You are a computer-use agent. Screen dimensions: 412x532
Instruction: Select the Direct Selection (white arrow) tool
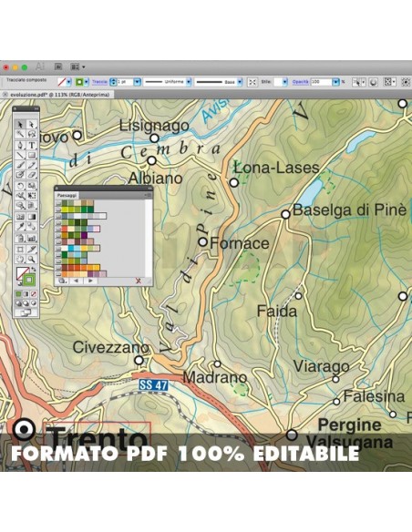[32, 125]
